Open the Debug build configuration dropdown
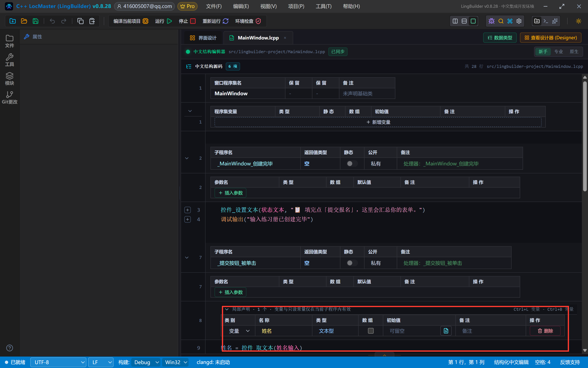 pyautogui.click(x=146, y=362)
